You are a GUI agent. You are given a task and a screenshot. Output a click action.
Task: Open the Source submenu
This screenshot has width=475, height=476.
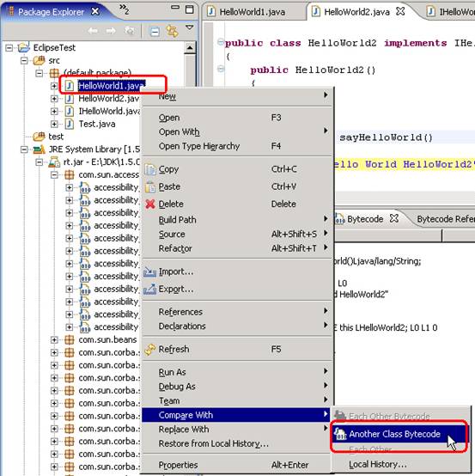coord(237,234)
